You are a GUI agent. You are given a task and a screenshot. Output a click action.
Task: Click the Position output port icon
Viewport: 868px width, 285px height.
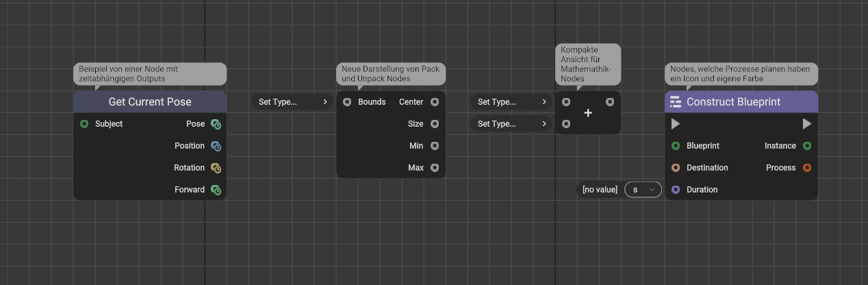click(x=216, y=146)
